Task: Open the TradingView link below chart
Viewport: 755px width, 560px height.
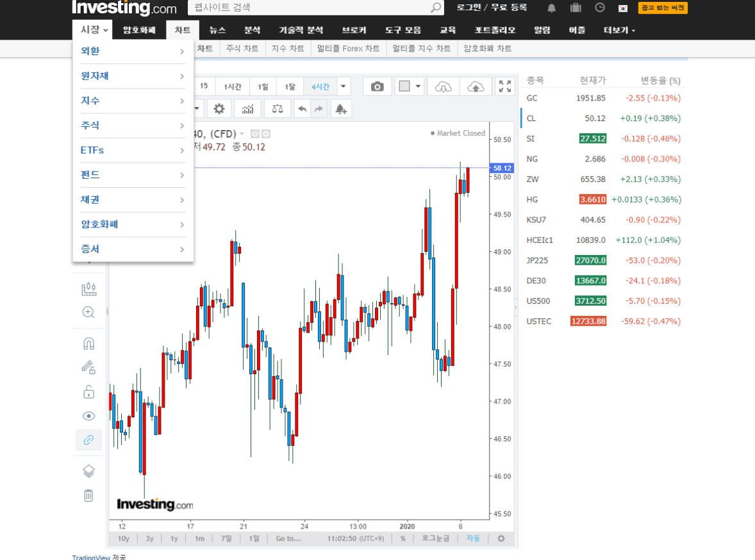Action: 91,557
